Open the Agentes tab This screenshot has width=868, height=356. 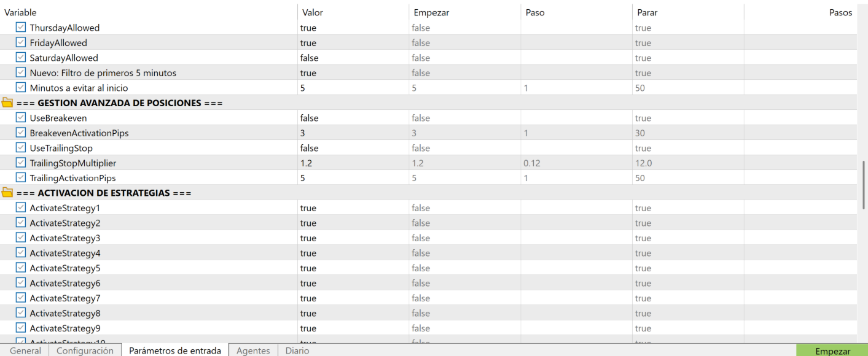[x=253, y=350]
